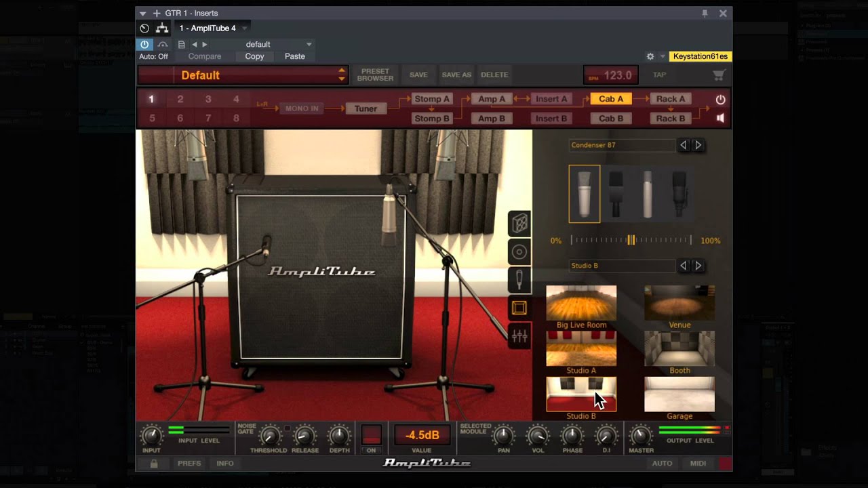The height and width of the screenshot is (488, 868).
Task: Click the AmpliTube chain power icon
Action: (720, 99)
